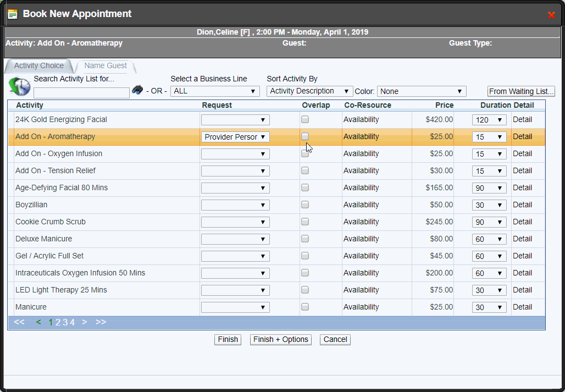The image size is (565, 392).
Task: Enable Overlap for LED Light Therapy 25 Mins
Action: [305, 290]
